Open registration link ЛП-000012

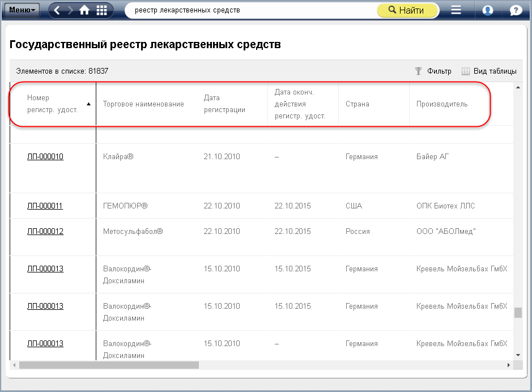45,231
